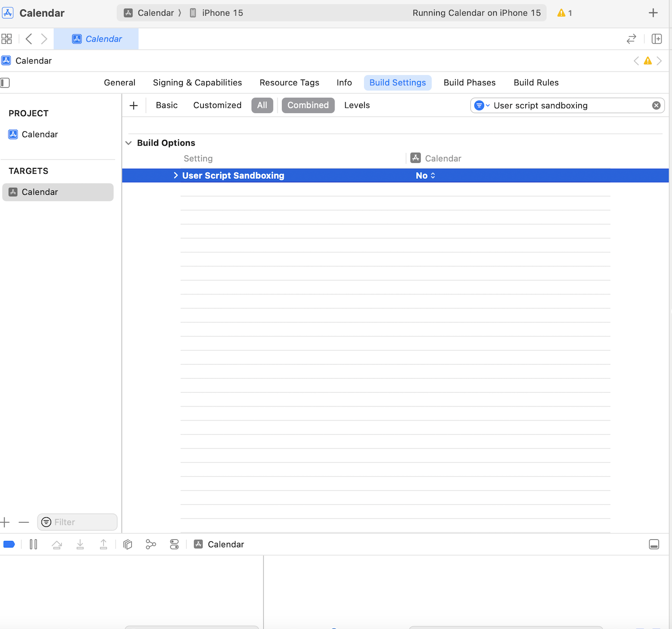Click the Step Into debug icon
Screen dimensions: 672x629
[x=80, y=544]
